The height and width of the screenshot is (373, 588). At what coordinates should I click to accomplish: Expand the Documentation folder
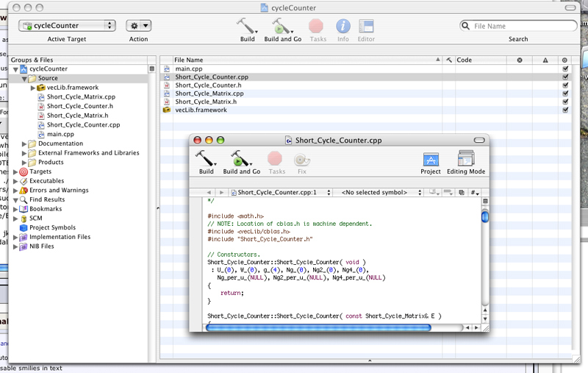24,143
